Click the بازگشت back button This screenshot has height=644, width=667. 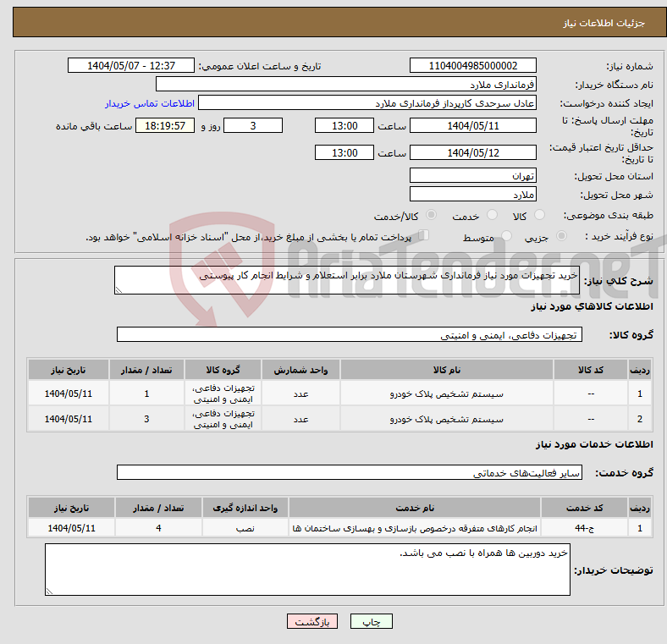click(x=312, y=621)
